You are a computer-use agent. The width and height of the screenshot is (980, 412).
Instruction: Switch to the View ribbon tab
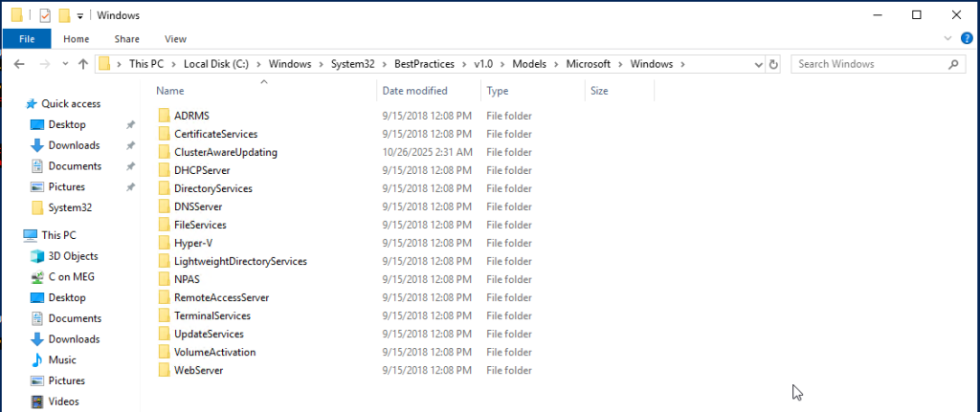(x=175, y=39)
